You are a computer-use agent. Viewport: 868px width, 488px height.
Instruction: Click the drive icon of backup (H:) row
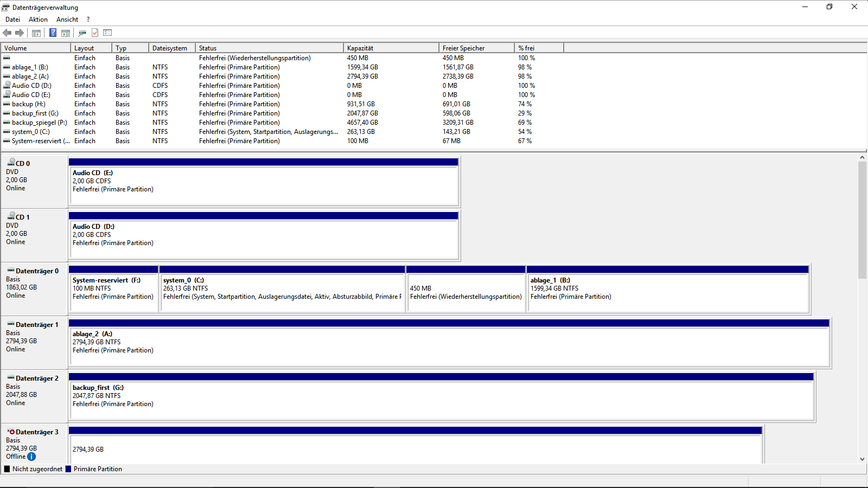[7, 104]
